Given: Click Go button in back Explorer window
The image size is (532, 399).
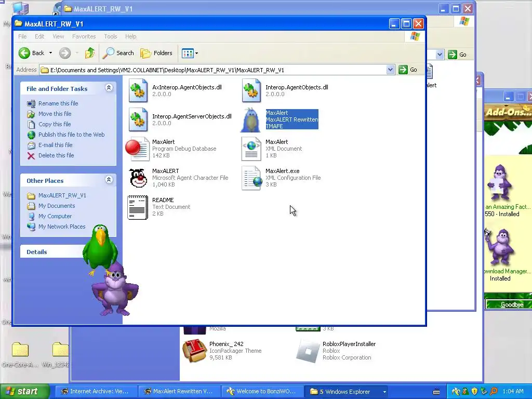Looking at the screenshot, I should tap(457, 55).
